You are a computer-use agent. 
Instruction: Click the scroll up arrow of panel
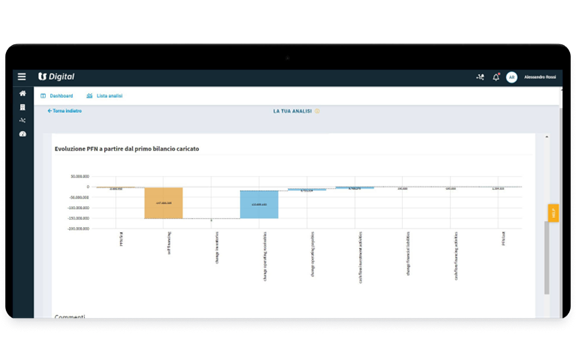547,137
